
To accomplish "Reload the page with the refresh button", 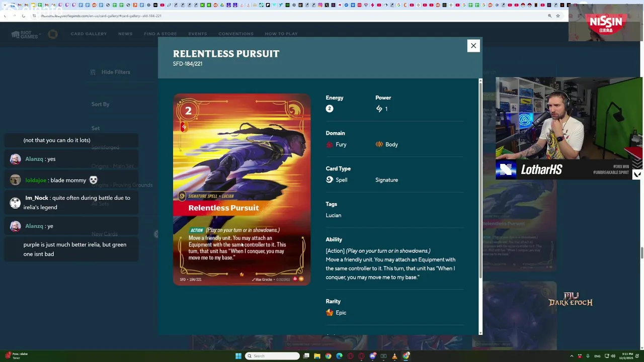I will click(23, 16).
